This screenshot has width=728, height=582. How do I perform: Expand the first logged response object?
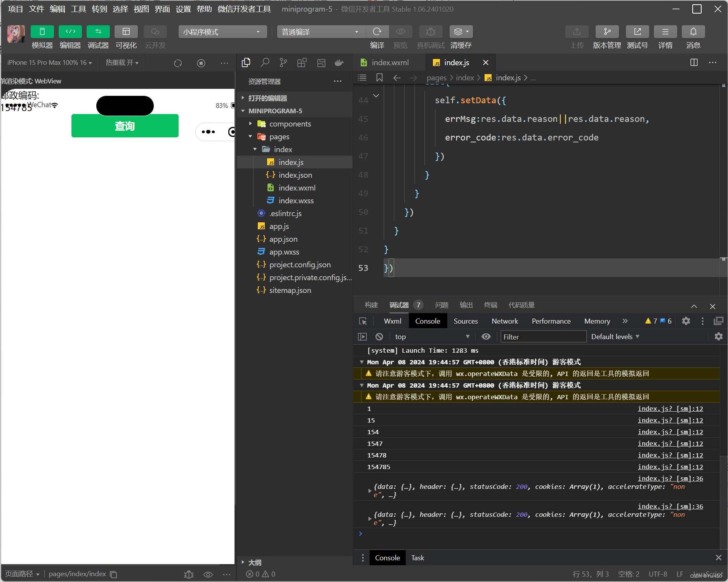click(x=370, y=491)
